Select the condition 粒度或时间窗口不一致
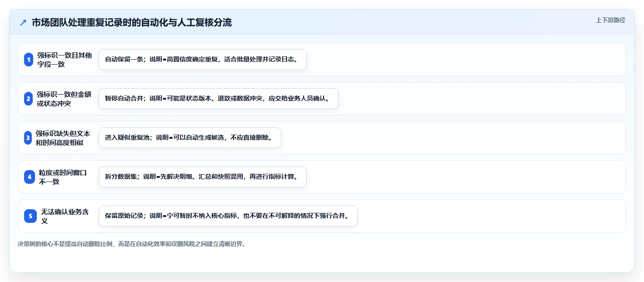Image resolution: width=644 pixels, height=282 pixels. pos(63,177)
